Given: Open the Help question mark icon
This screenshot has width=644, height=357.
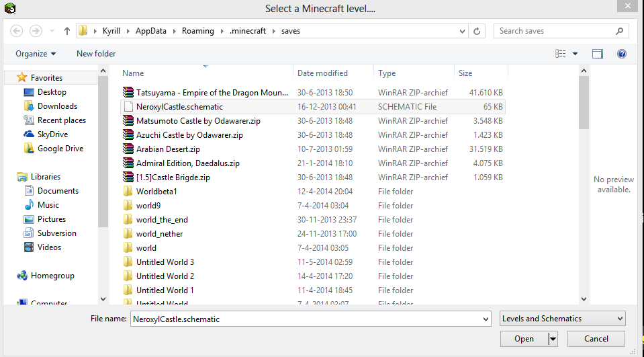Looking at the screenshot, I should [622, 54].
